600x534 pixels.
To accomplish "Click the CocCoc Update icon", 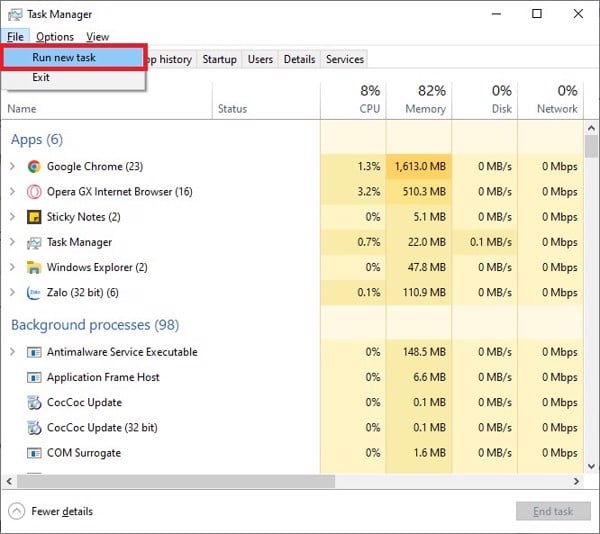I will pyautogui.click(x=34, y=402).
